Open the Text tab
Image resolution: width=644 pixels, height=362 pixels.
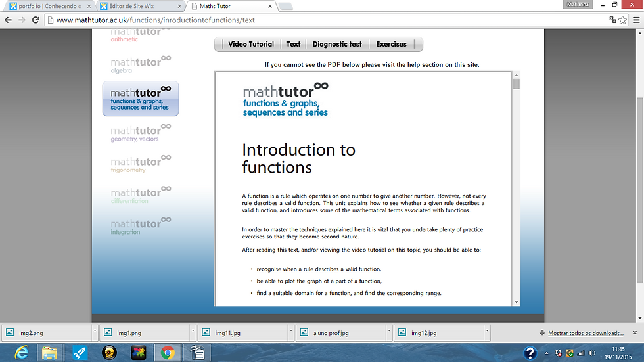pyautogui.click(x=293, y=44)
